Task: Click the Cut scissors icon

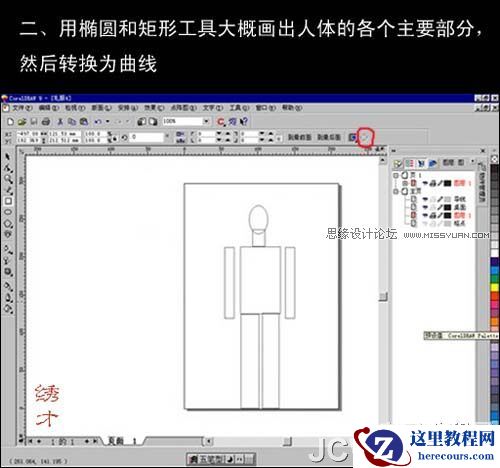Action: tap(60, 122)
